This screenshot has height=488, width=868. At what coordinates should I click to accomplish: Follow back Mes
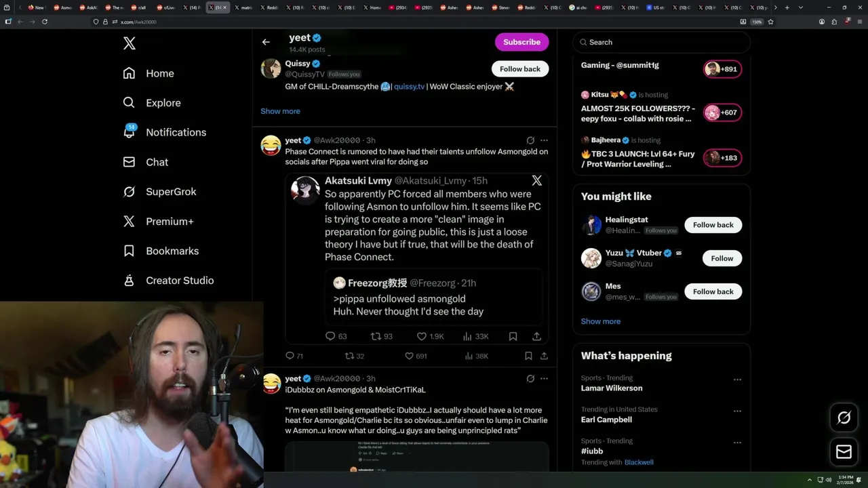713,291
